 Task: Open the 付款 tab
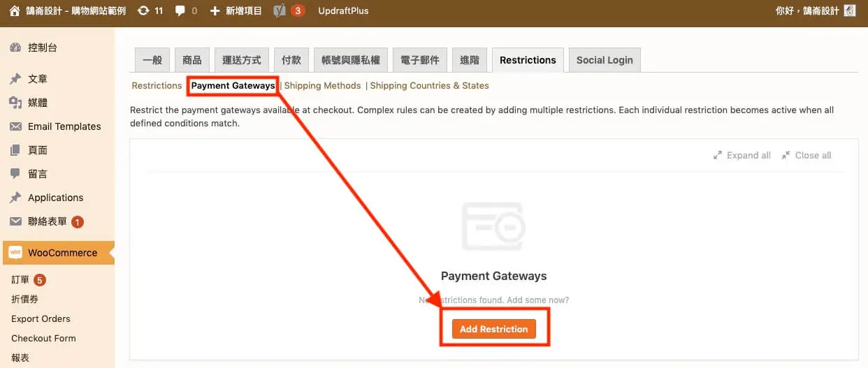[x=291, y=60]
